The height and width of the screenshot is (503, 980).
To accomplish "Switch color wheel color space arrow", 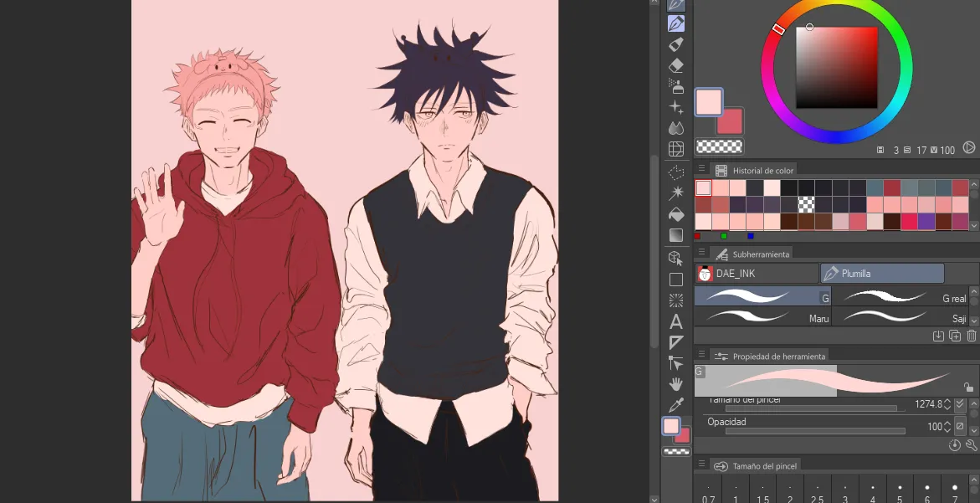I will tap(969, 148).
